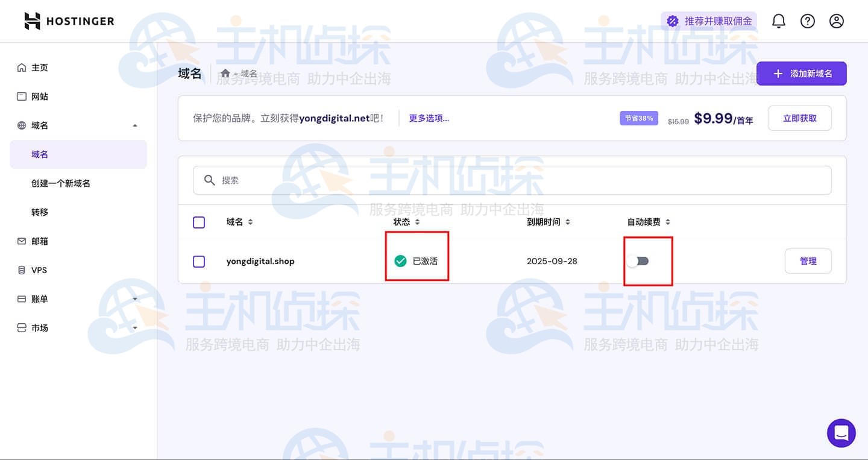Open the help question mark icon
This screenshot has width=868, height=460.
point(808,21)
